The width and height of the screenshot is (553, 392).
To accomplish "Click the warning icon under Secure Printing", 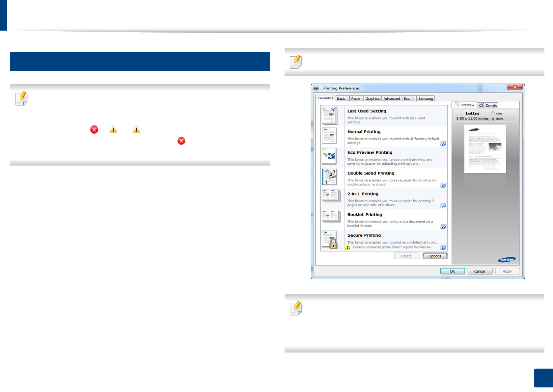I will pos(347,247).
